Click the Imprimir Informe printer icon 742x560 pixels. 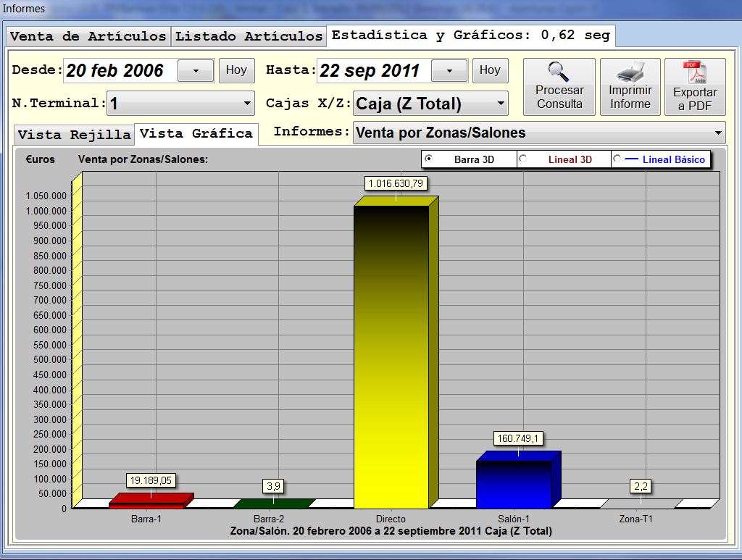point(630,72)
